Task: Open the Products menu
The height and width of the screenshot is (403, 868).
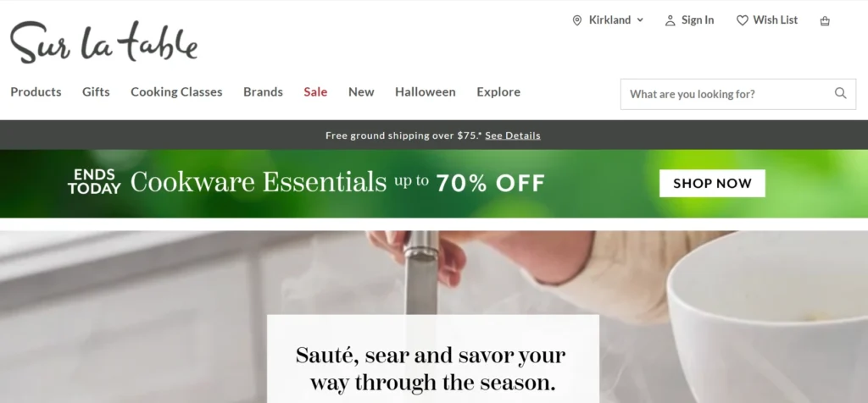Action: tap(36, 91)
